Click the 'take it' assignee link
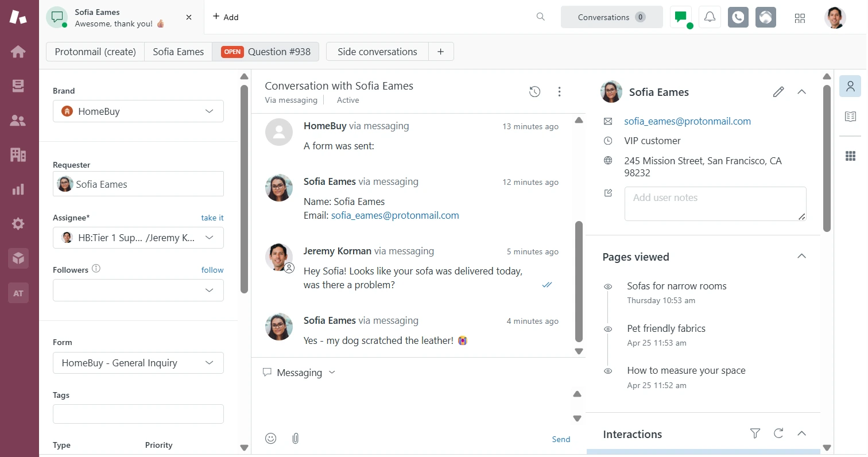 212,218
